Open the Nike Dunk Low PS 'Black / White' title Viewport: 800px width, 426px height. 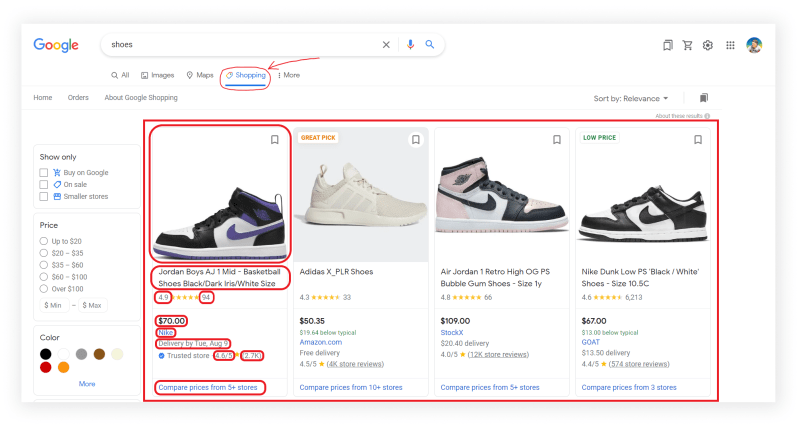(640, 278)
